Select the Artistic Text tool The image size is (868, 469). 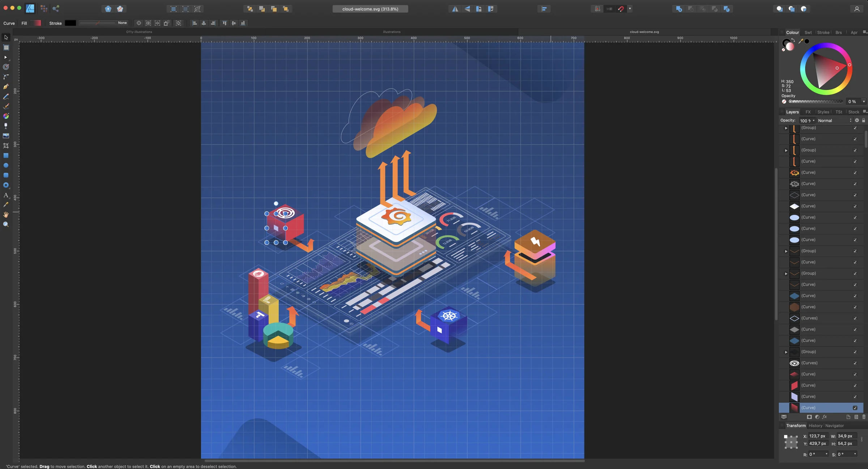tap(6, 195)
